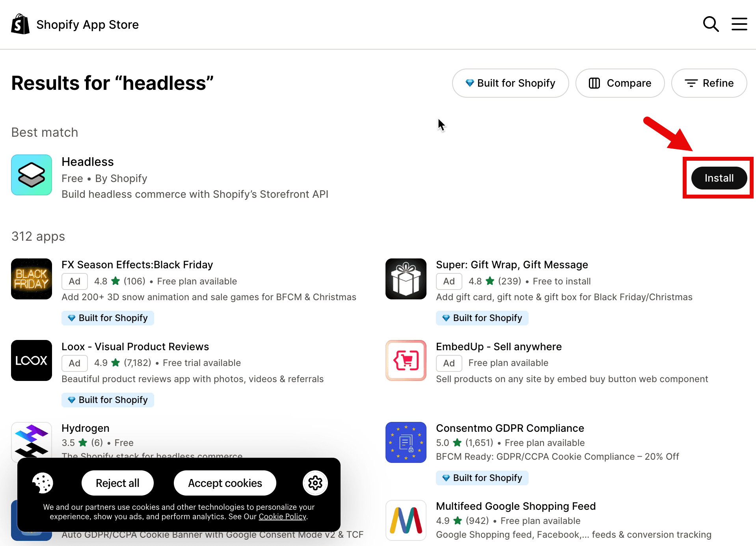This screenshot has width=756, height=546.
Task: Open the Compare feature
Action: pos(620,83)
